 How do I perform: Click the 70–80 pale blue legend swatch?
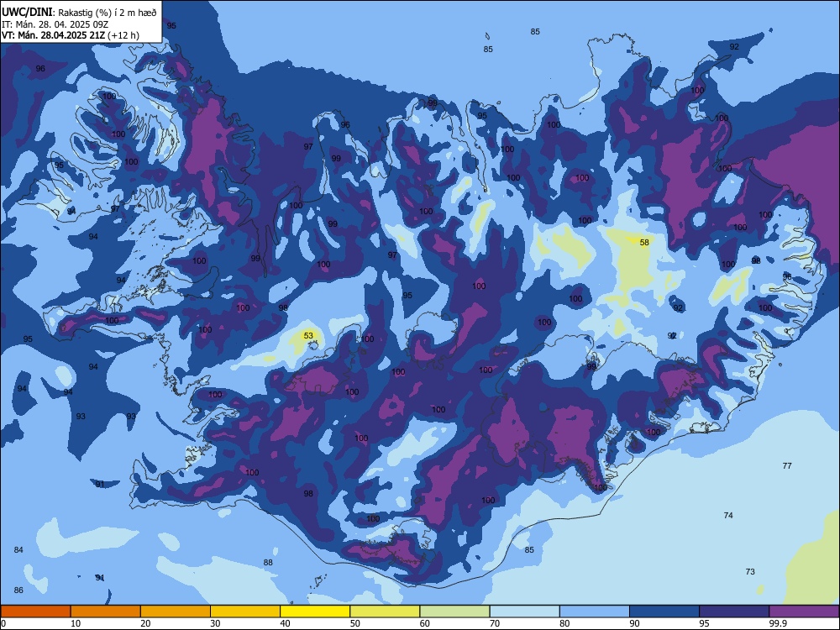tap(524, 612)
